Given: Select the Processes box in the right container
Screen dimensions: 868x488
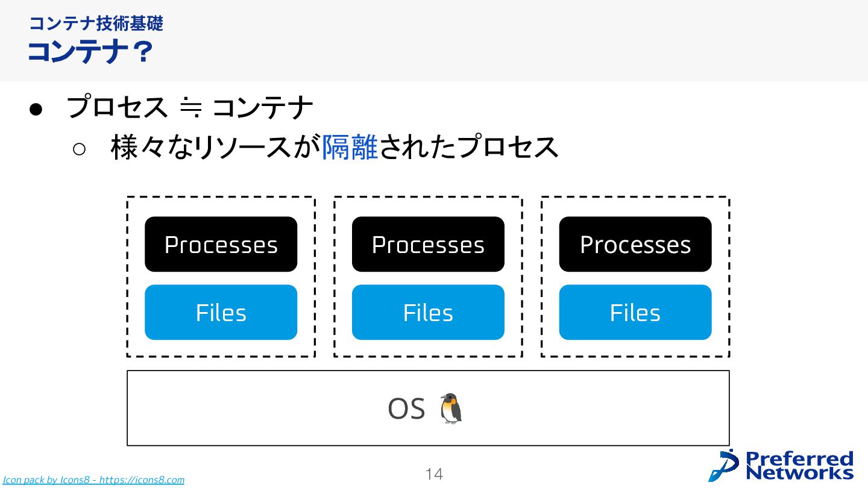Looking at the screenshot, I should [x=635, y=245].
